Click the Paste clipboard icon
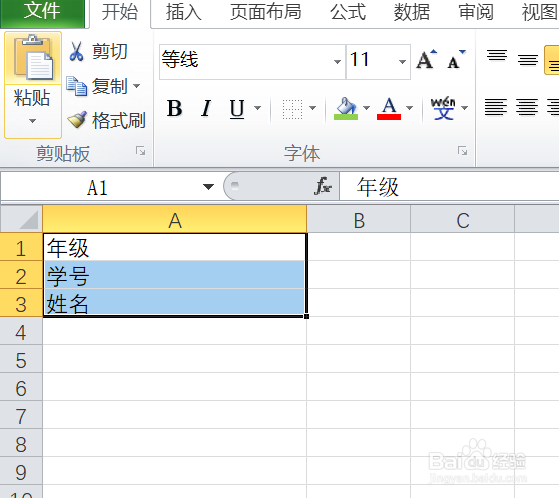 click(x=33, y=57)
